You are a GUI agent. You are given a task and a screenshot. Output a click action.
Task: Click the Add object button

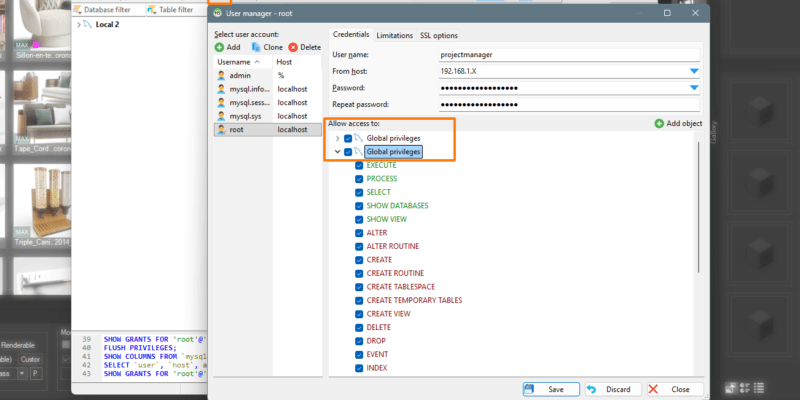(x=678, y=123)
